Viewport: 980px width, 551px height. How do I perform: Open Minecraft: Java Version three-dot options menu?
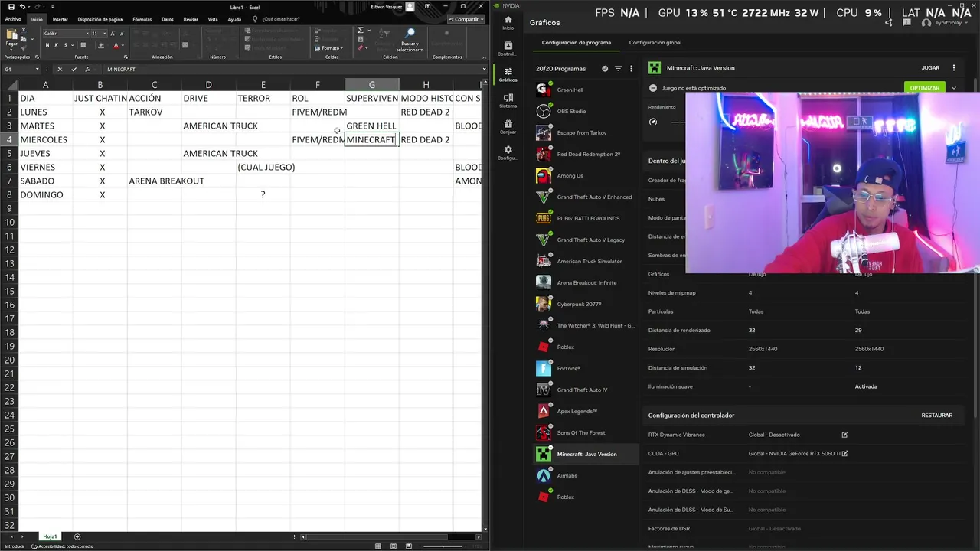point(953,67)
